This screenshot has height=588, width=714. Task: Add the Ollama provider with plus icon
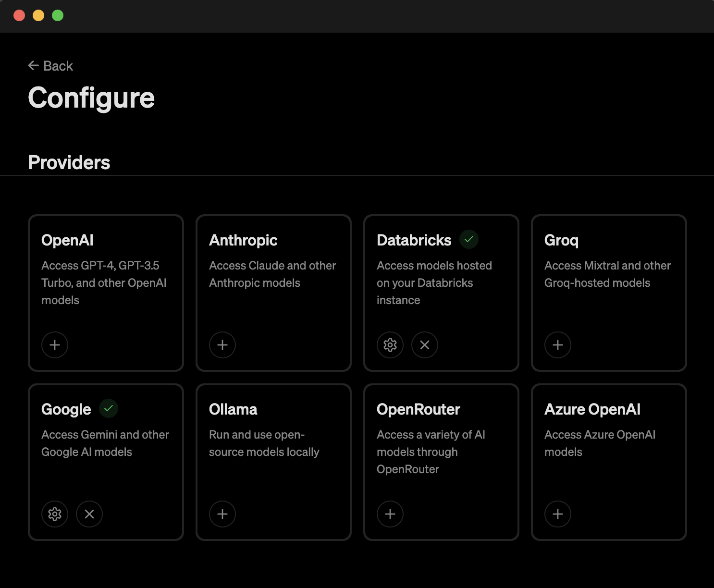pos(222,514)
